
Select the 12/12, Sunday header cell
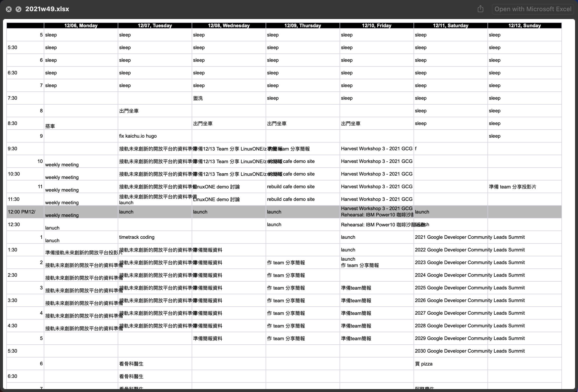click(x=524, y=25)
